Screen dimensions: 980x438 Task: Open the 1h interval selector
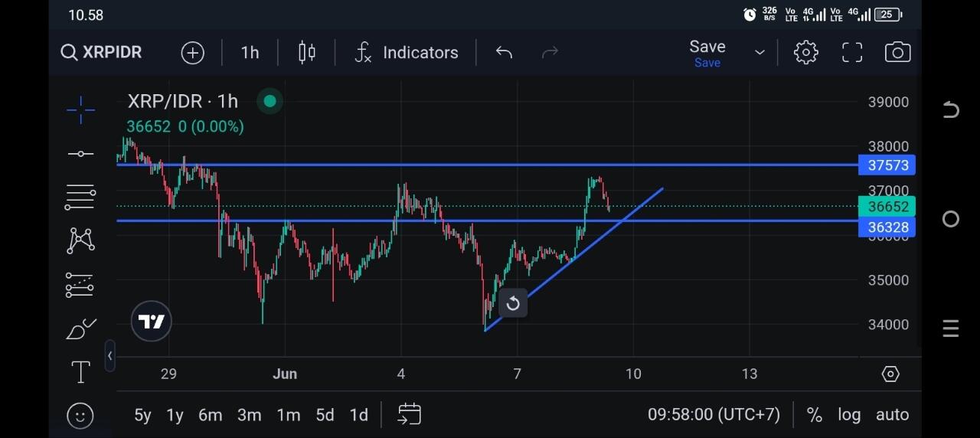click(250, 52)
